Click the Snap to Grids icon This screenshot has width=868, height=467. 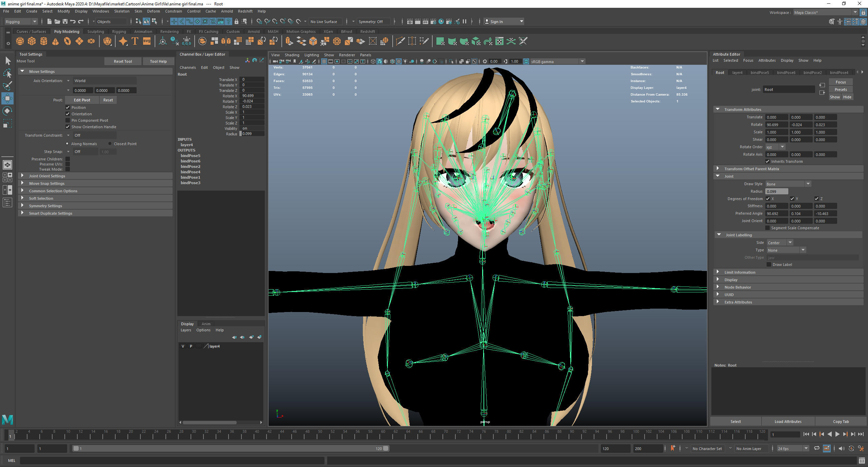tap(259, 22)
